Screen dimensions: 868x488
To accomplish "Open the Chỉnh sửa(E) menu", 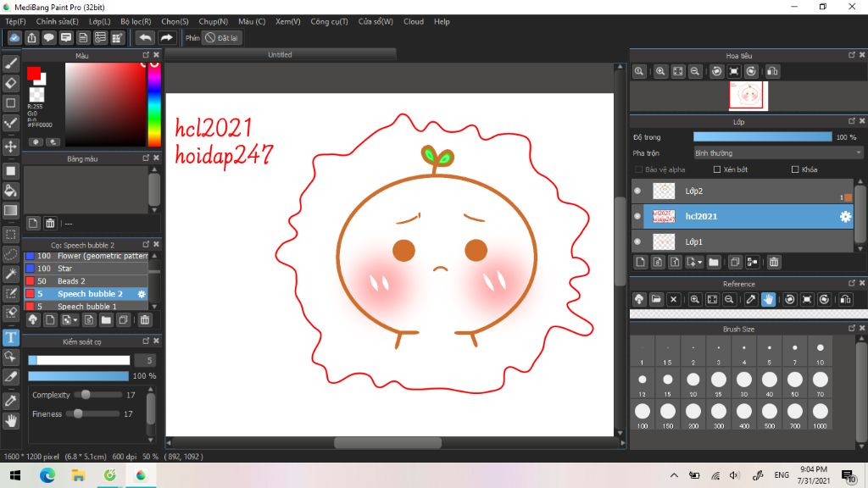I will tap(58, 21).
